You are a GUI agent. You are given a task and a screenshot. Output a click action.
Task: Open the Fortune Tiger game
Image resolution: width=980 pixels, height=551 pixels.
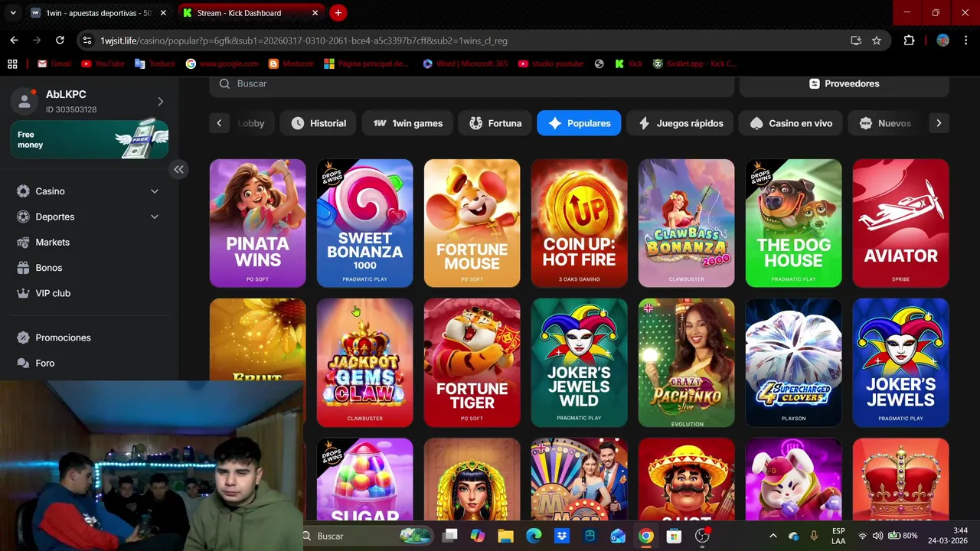[472, 363]
